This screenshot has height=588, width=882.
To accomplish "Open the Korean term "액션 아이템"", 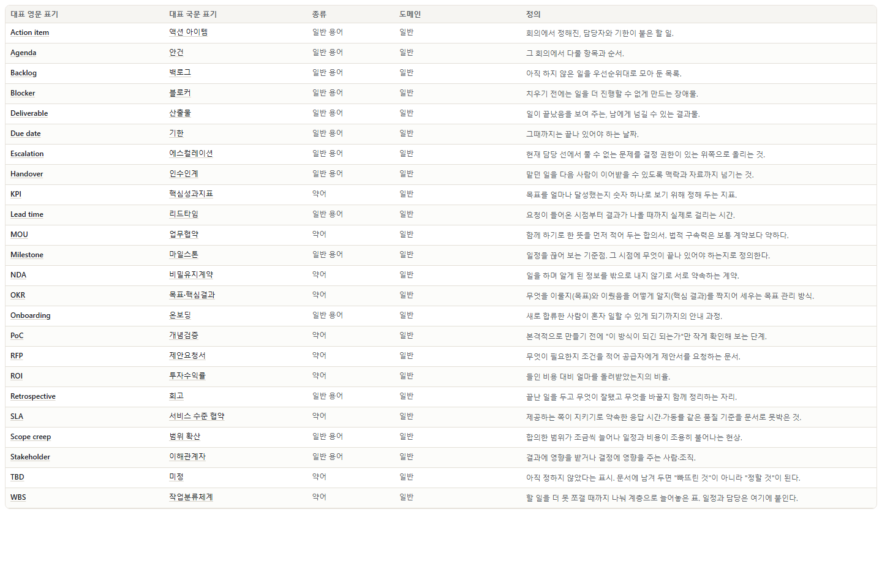I will (x=189, y=32).
